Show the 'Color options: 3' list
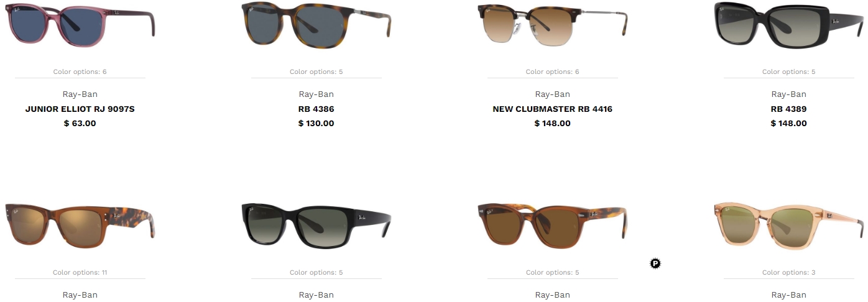Image resolution: width=868 pixels, height=302 pixels. [x=789, y=272]
